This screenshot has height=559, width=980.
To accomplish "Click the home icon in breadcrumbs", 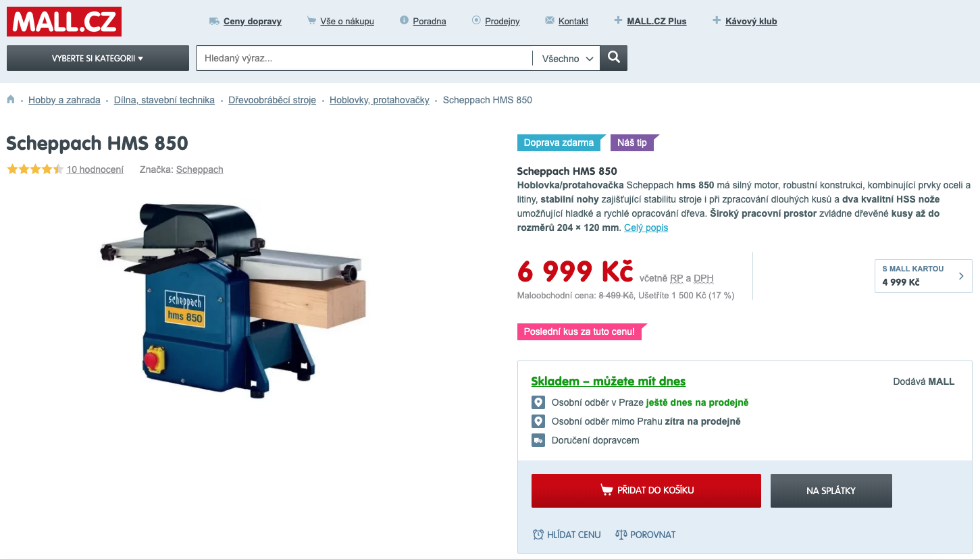I will click(x=11, y=100).
